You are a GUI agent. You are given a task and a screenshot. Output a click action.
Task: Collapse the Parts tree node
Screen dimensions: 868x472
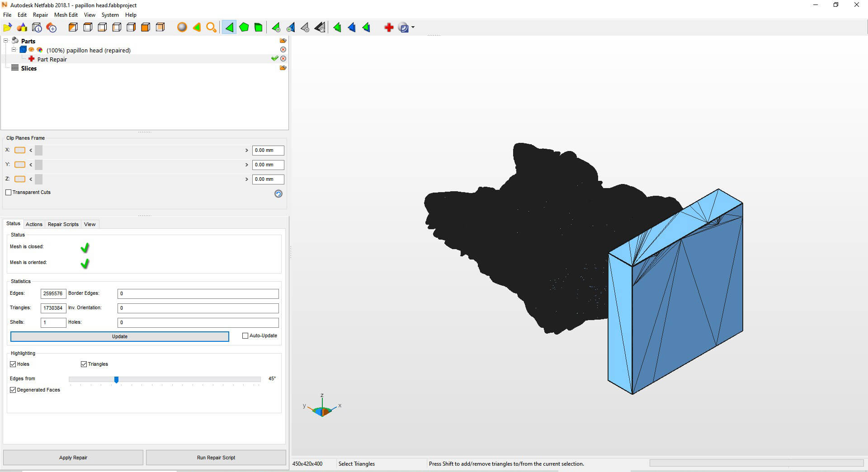pyautogui.click(x=6, y=41)
